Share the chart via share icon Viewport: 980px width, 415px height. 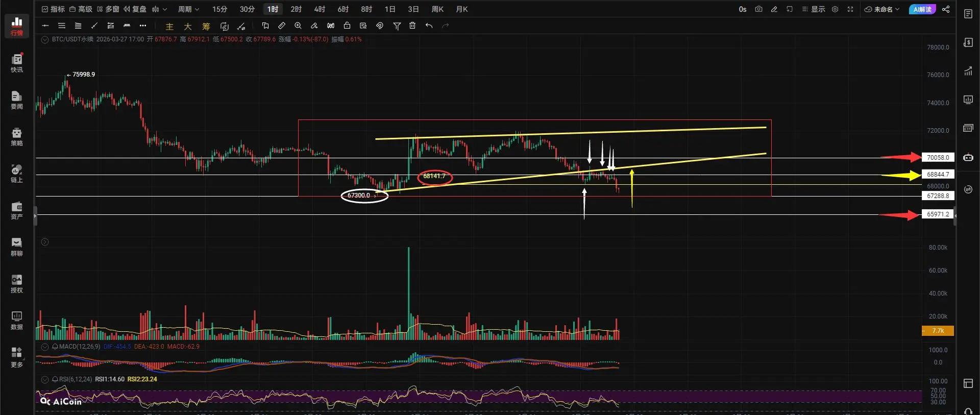pos(946,9)
